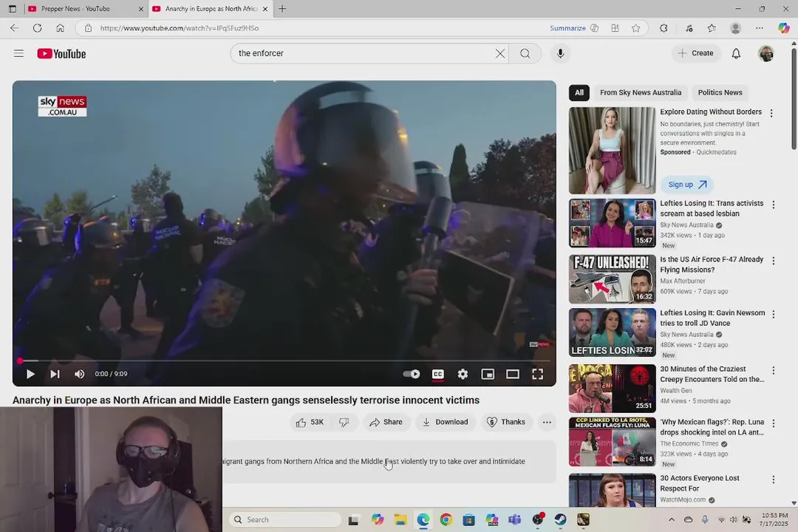
Task: Open the F-47 Unleashed thumbnail
Action: pyautogui.click(x=613, y=279)
